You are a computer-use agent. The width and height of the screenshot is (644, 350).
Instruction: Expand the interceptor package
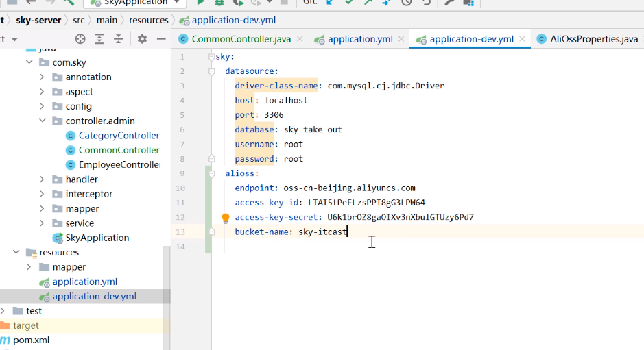[x=42, y=194]
